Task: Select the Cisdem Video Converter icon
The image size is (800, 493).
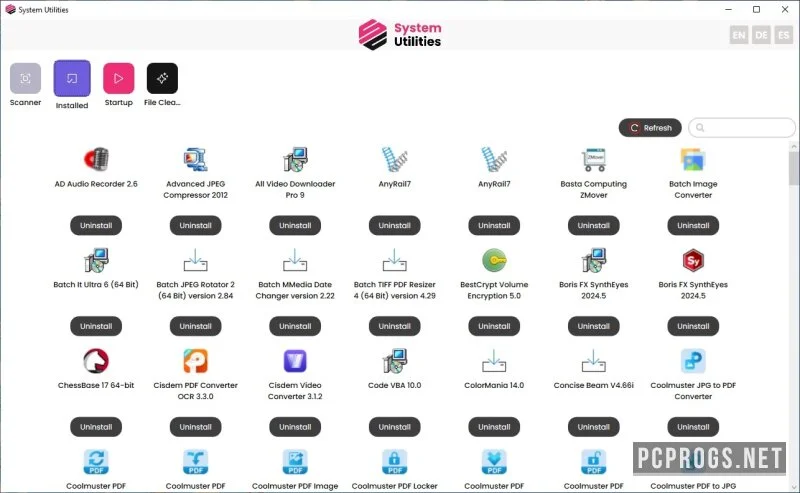Action: tap(295, 361)
